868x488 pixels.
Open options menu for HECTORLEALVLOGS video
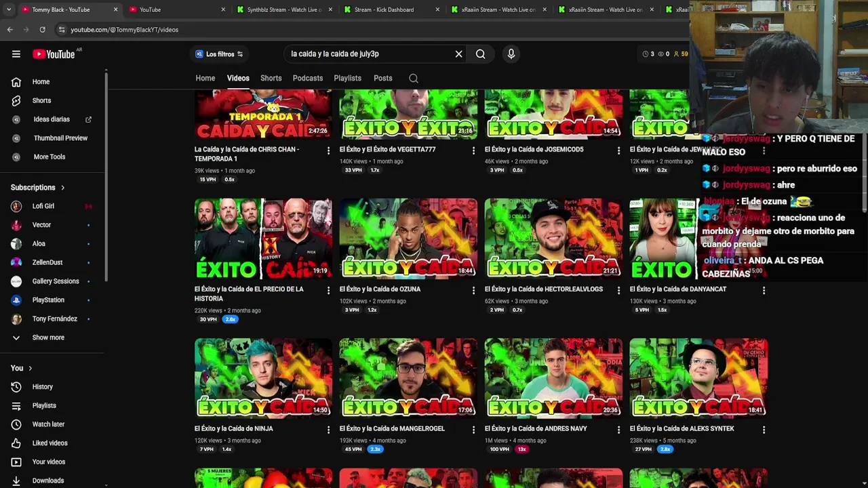(x=618, y=290)
